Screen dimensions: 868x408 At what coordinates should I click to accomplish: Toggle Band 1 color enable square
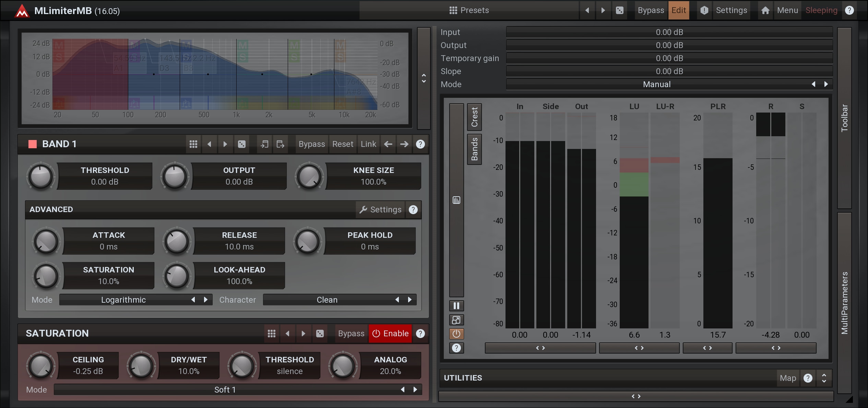33,144
